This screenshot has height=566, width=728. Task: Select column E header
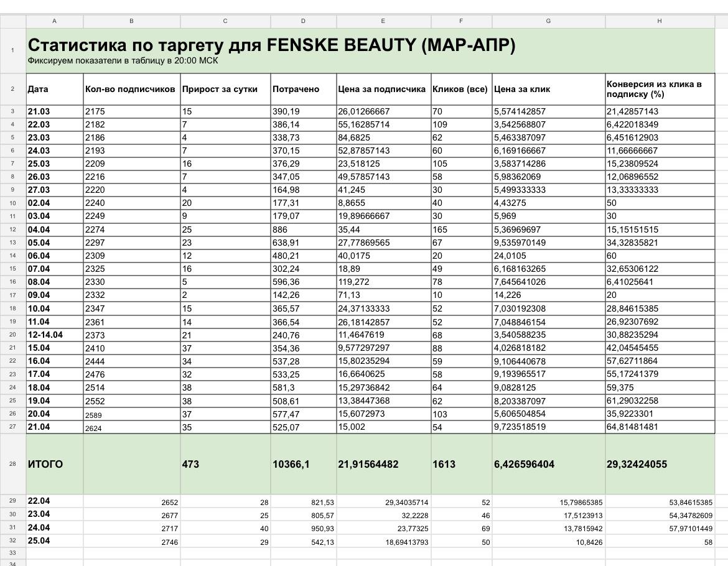pyautogui.click(x=383, y=21)
